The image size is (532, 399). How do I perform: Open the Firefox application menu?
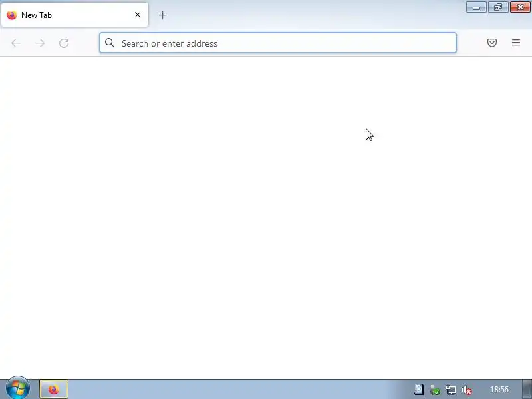click(516, 43)
